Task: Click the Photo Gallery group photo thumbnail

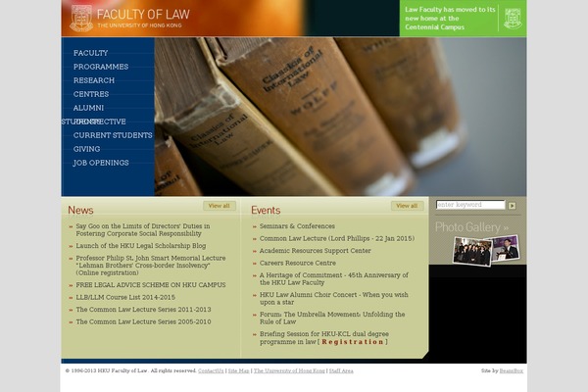Action: [472, 251]
